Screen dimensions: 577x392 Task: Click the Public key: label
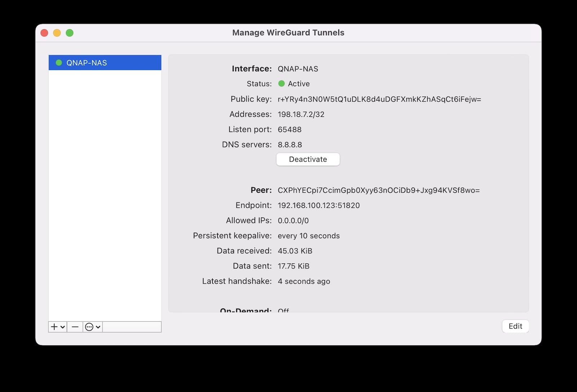[251, 99]
